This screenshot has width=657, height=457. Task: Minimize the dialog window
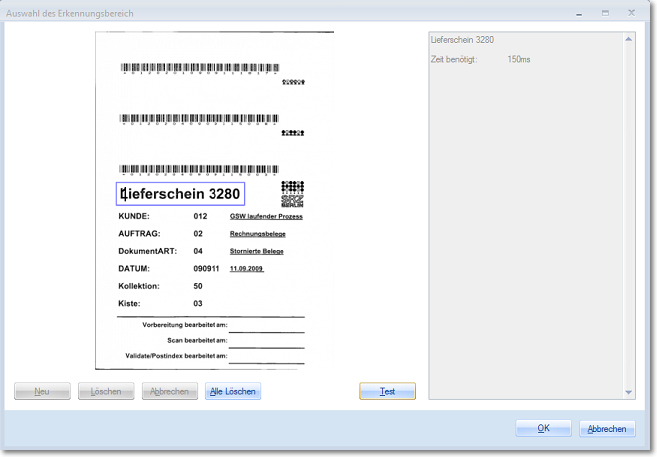tap(576, 13)
